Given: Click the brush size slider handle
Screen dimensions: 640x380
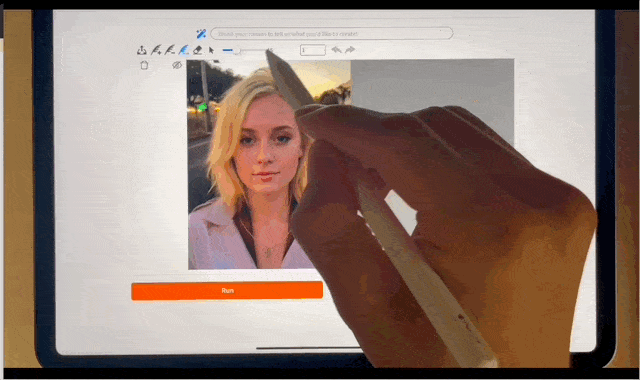Looking at the screenshot, I should [x=237, y=51].
